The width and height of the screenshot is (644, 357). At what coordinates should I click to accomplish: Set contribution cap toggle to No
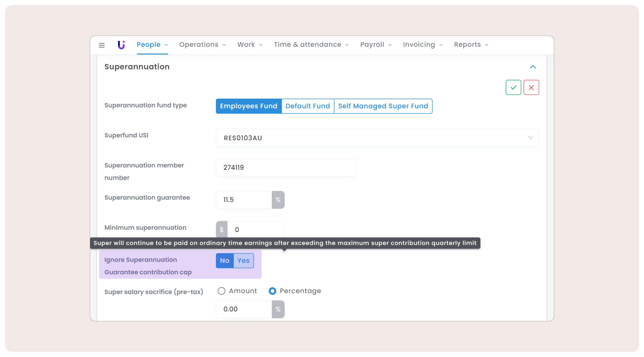(224, 260)
